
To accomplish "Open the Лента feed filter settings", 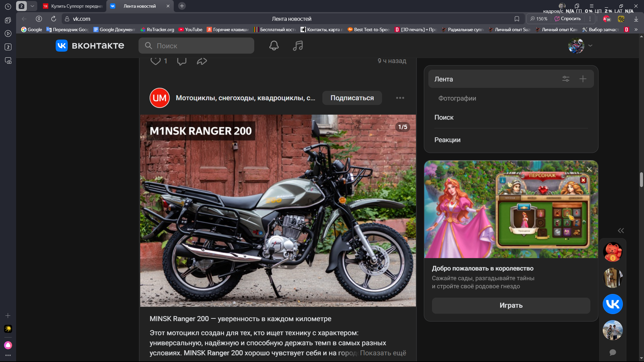I will (x=566, y=79).
